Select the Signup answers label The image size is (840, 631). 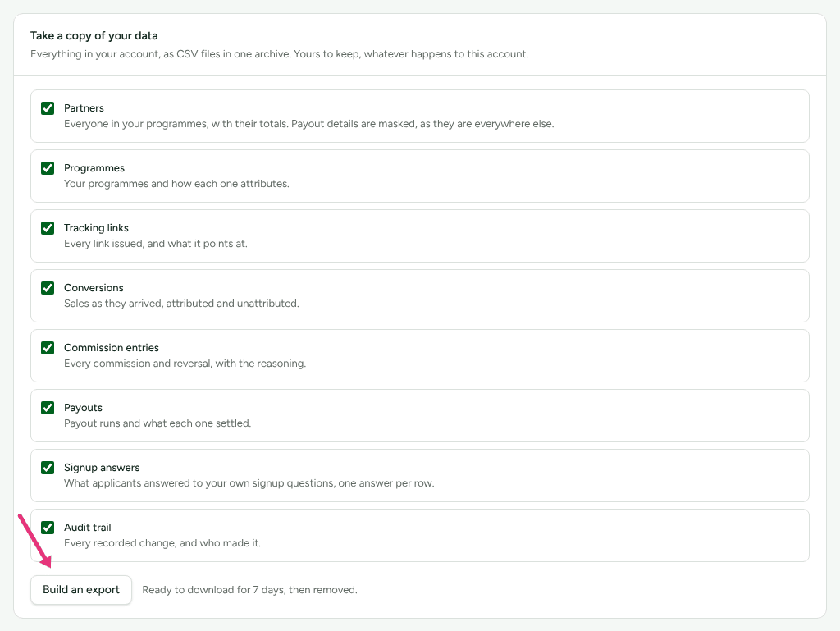pyautogui.click(x=102, y=468)
